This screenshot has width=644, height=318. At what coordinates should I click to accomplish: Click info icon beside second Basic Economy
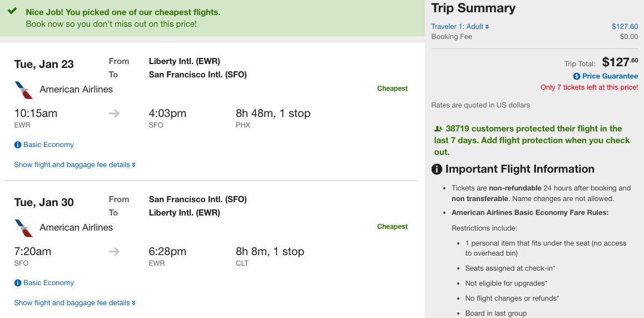coord(18,283)
